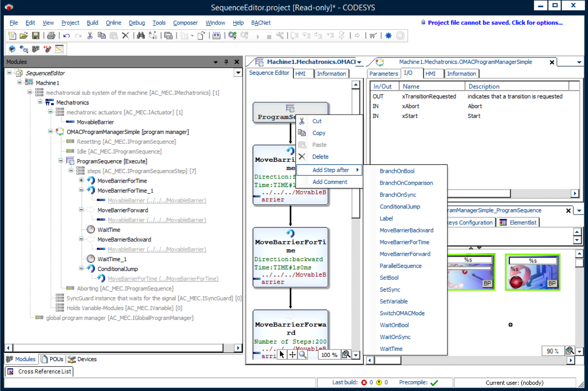Click the Save toolbar icon
Screen dimensions: 588x391
[36, 35]
